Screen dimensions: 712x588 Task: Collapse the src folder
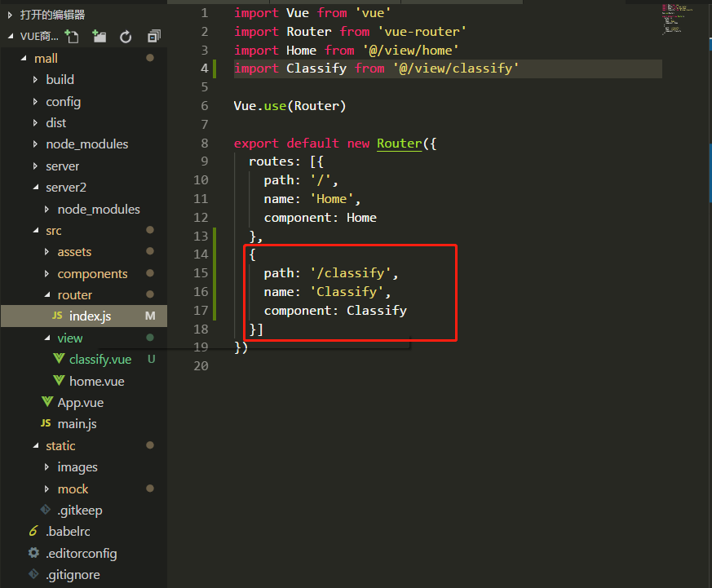point(35,230)
